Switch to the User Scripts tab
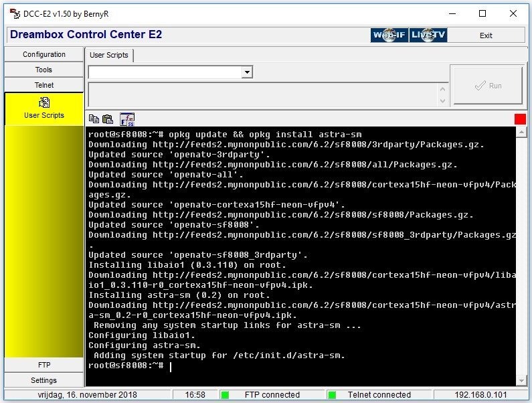Viewport: 532px width, 403px height. coord(109,55)
